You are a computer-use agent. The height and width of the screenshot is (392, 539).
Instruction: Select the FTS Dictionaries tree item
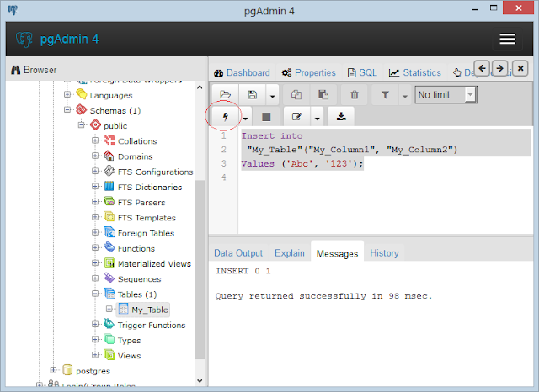click(x=150, y=187)
